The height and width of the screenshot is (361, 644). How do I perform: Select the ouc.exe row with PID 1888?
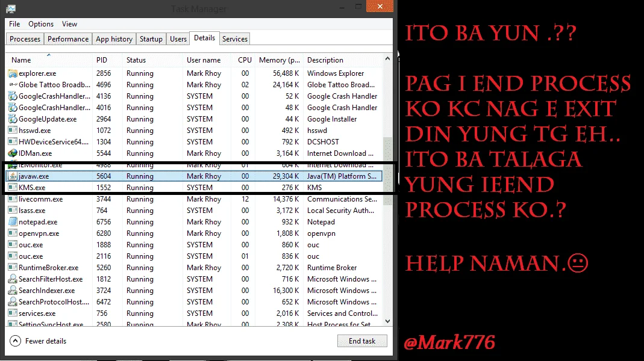click(x=195, y=245)
